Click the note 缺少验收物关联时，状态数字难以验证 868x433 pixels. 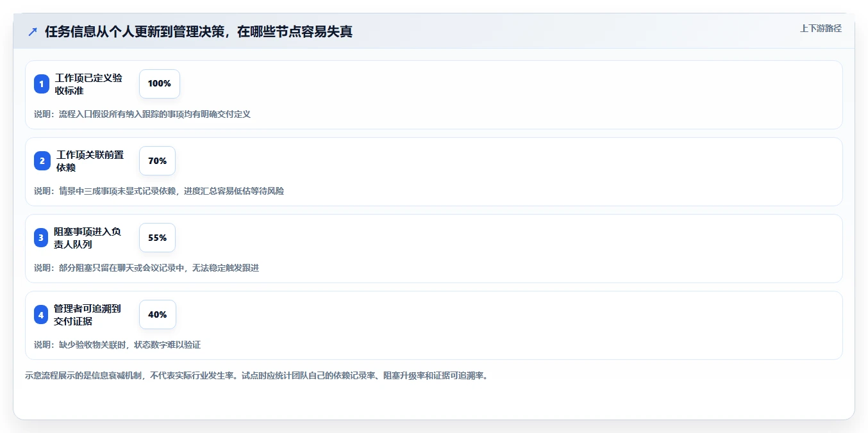117,345
